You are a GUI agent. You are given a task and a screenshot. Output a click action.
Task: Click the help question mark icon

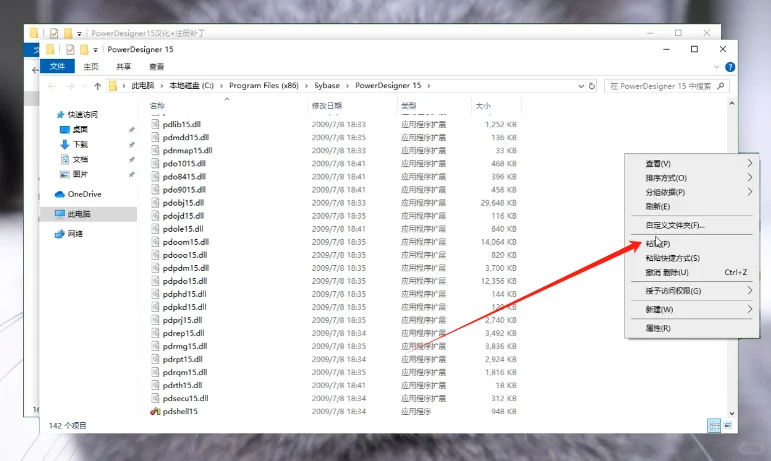[730, 67]
